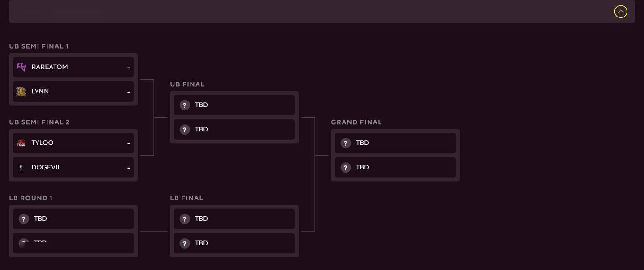Click question mark icon in Grand Final bottom slot
Screen dimensions: 644x270
346,168
